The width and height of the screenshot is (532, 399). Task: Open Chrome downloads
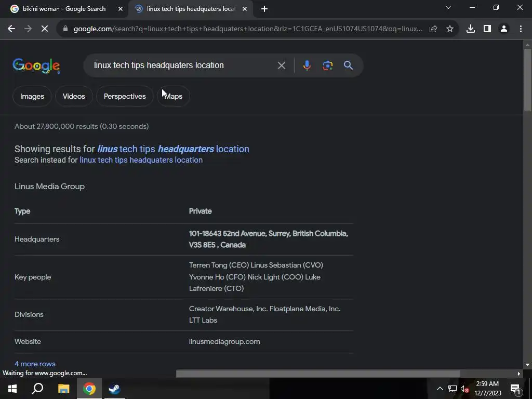[x=471, y=29]
